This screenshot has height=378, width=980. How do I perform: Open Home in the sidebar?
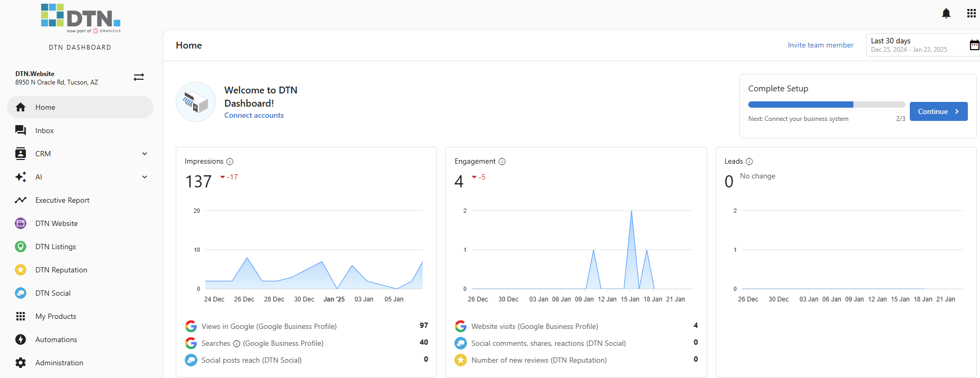[80, 107]
